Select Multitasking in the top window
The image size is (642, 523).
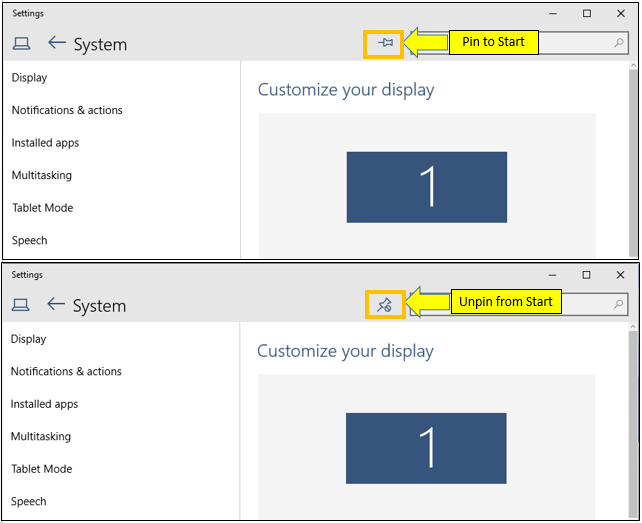click(x=42, y=175)
